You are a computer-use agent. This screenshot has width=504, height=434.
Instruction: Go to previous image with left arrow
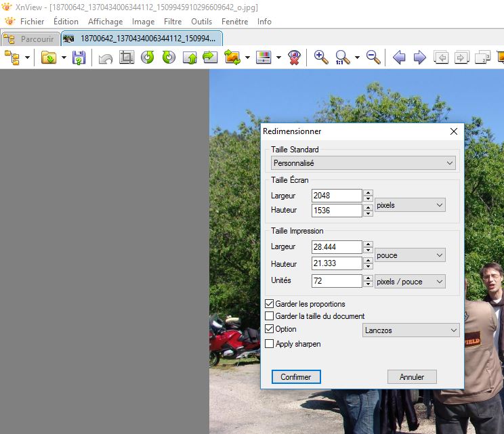click(399, 58)
